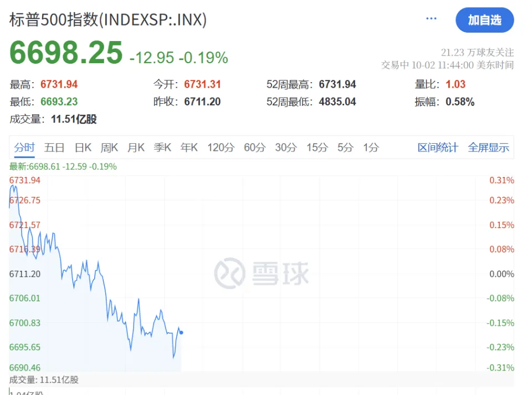Choose the 15分 interval chart
Viewport: 532px width, 395px height.
(x=317, y=148)
